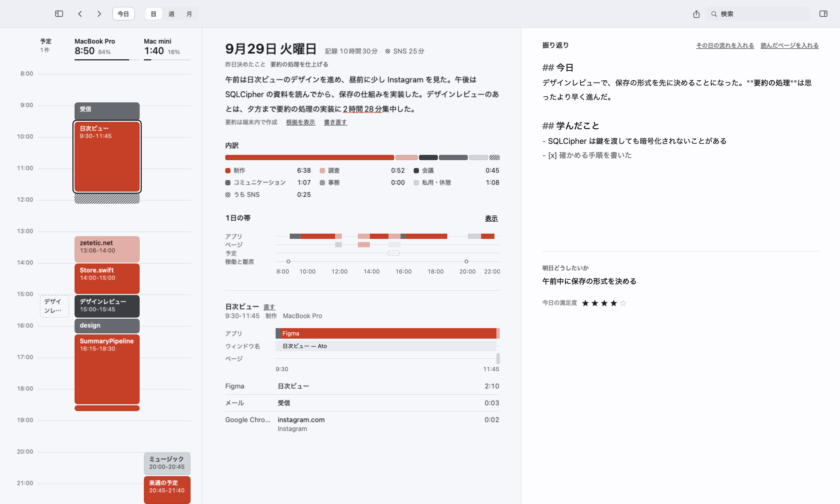Select the 日次ビュー 9:30-11:45 block
840x504 pixels.
pyautogui.click(x=107, y=157)
